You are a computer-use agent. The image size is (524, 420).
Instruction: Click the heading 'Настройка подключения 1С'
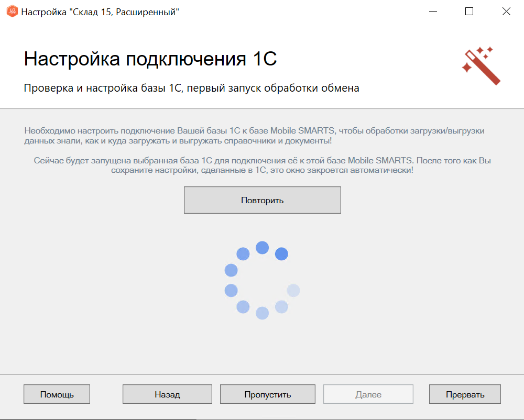(150, 59)
